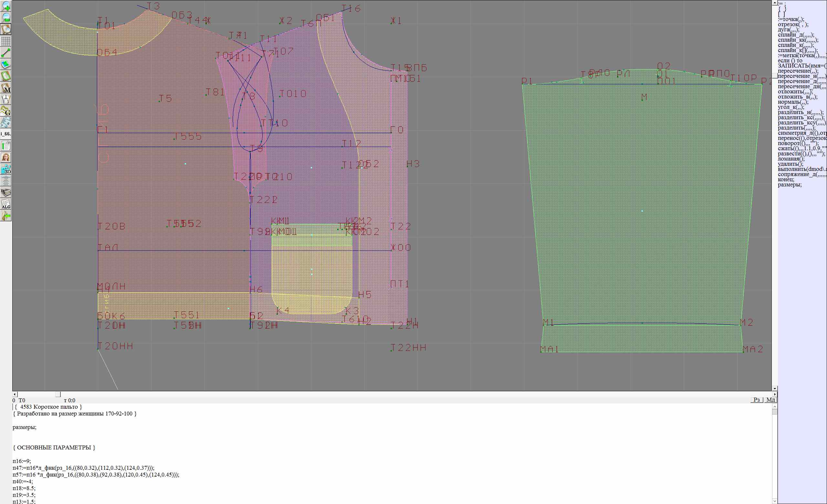Click the green spreadsheet table icon
Viewport: 827px width, 504px height.
[6, 146]
